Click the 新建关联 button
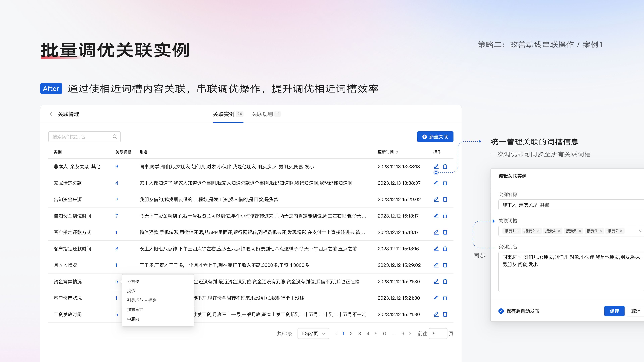The height and width of the screenshot is (362, 644). tap(435, 137)
